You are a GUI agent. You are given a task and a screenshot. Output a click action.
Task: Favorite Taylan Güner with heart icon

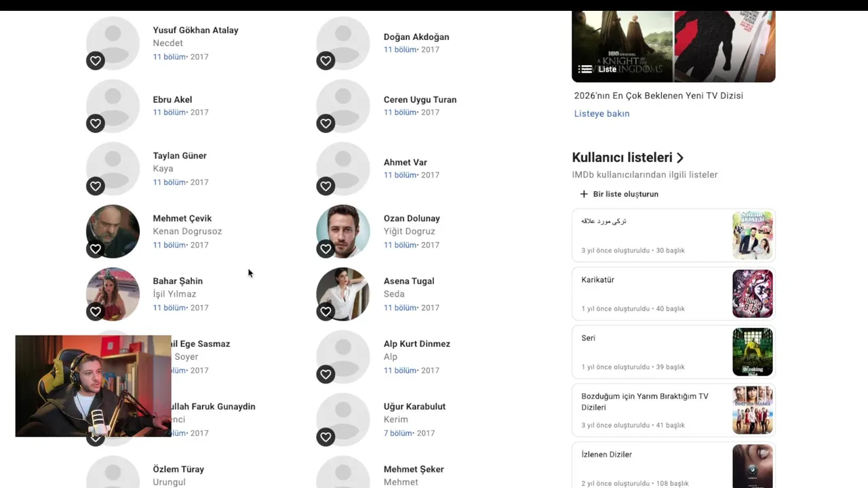pos(96,186)
